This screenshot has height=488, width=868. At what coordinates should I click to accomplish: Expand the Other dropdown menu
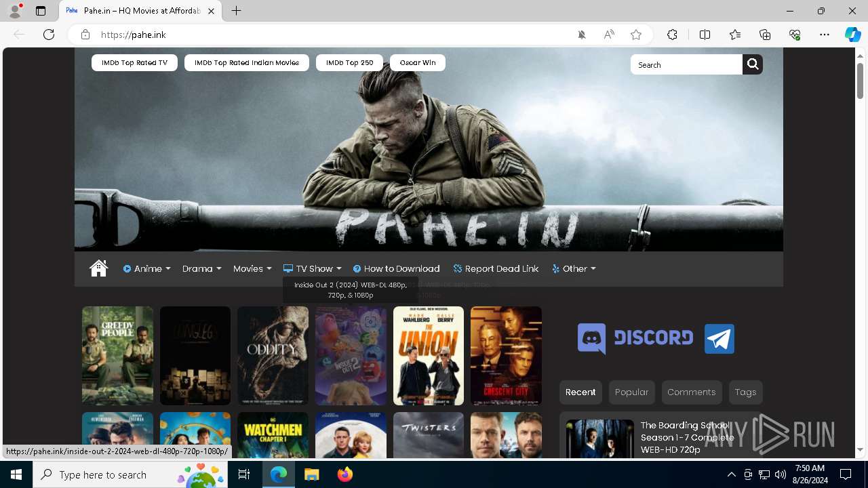[574, 268]
